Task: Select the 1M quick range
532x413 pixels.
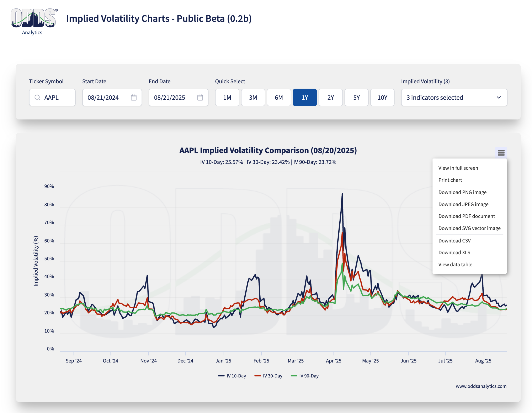Action: (x=227, y=98)
